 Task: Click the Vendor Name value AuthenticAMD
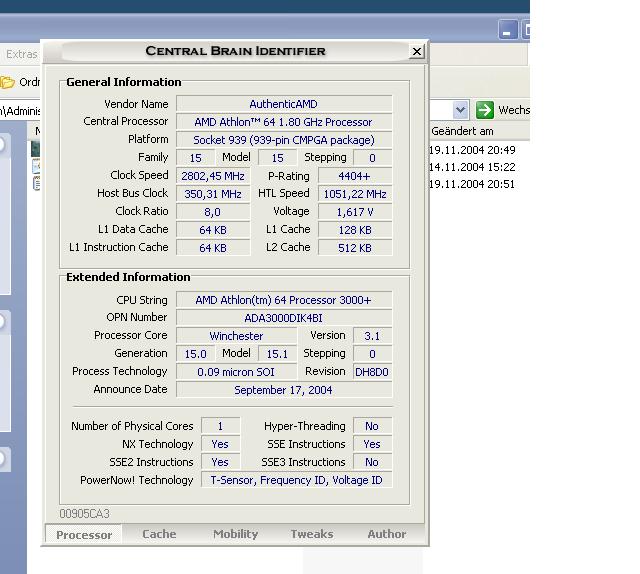coord(284,104)
